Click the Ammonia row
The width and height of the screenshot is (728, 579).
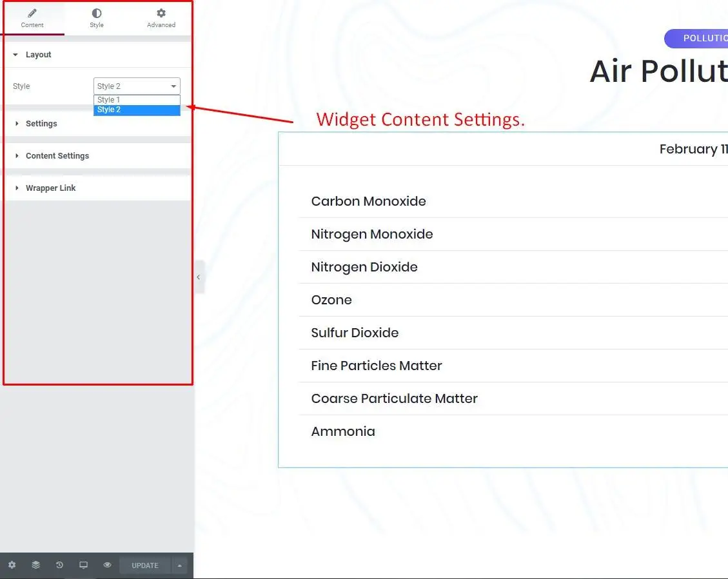pyautogui.click(x=513, y=432)
